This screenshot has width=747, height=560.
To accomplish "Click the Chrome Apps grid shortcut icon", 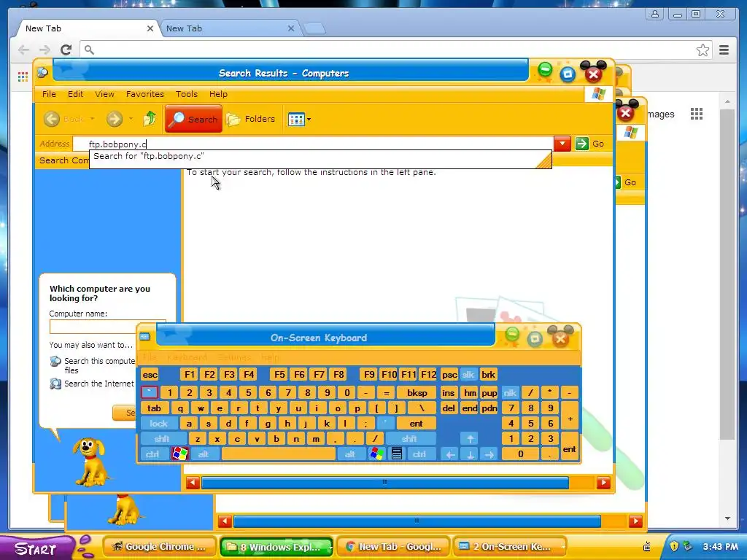I will 23,77.
